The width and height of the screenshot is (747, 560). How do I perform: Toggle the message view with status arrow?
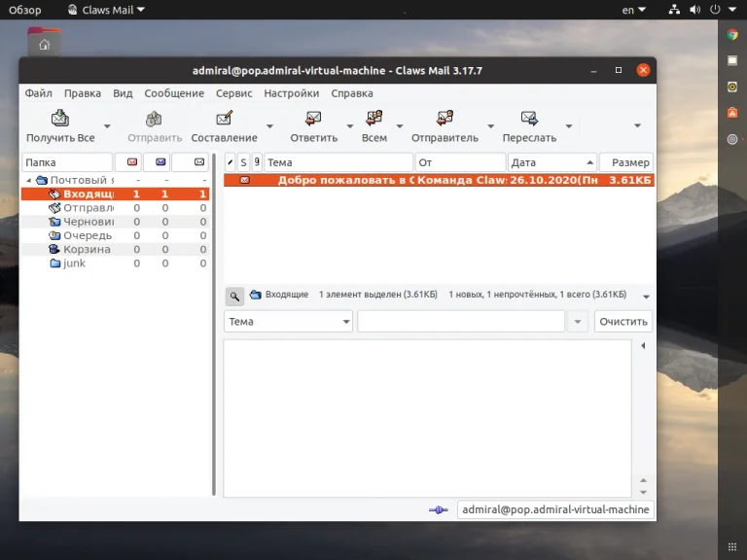pyautogui.click(x=646, y=297)
